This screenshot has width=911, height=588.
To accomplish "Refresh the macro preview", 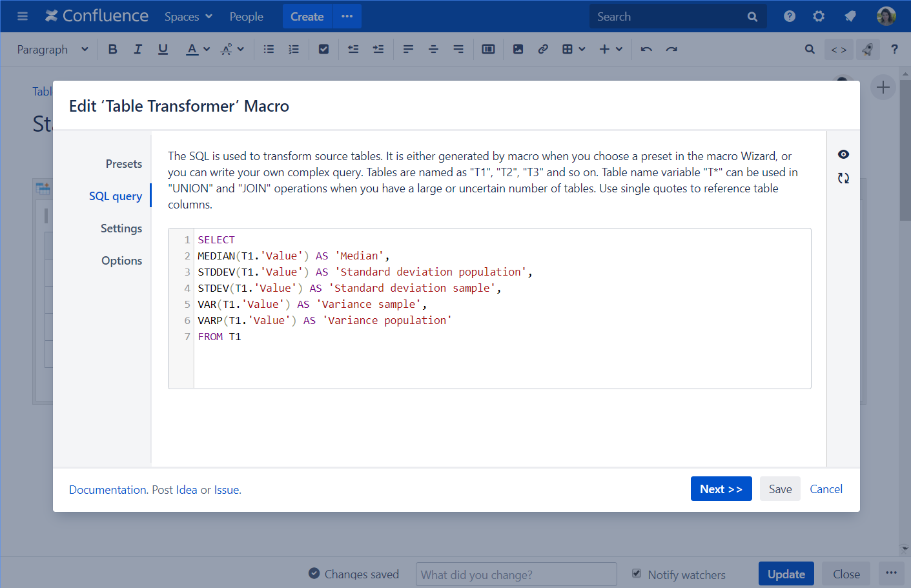I will point(843,177).
